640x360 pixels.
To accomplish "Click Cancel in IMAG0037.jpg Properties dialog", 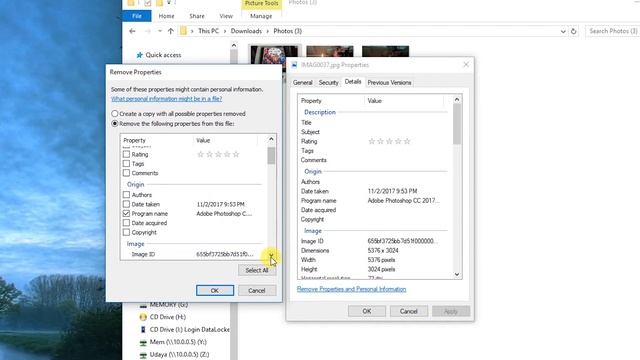I will 409,311.
